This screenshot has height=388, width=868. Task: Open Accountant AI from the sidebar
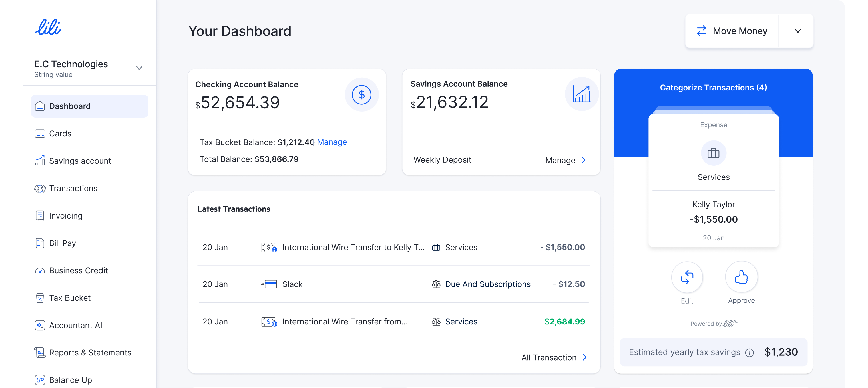pyautogui.click(x=75, y=325)
